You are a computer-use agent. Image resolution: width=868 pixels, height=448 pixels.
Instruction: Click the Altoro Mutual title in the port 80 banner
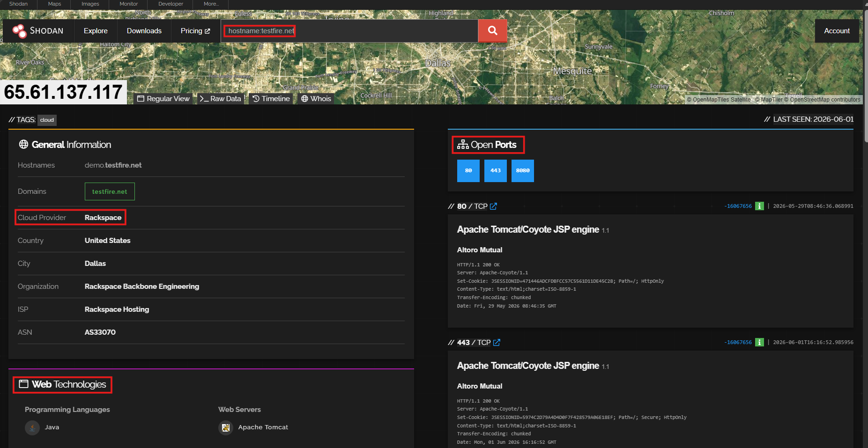pos(480,250)
